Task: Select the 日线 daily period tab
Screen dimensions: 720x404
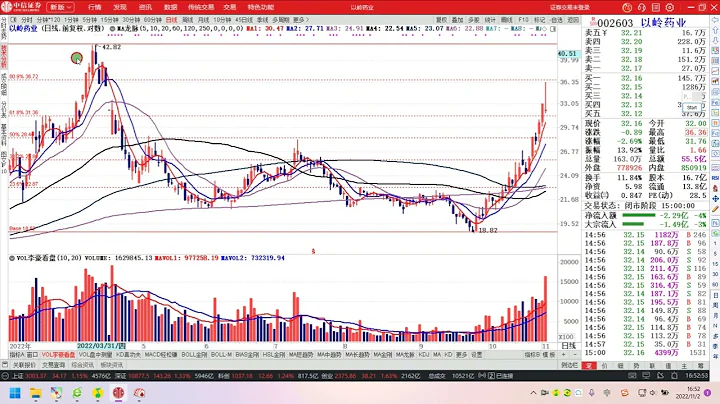Action: [x=171, y=20]
